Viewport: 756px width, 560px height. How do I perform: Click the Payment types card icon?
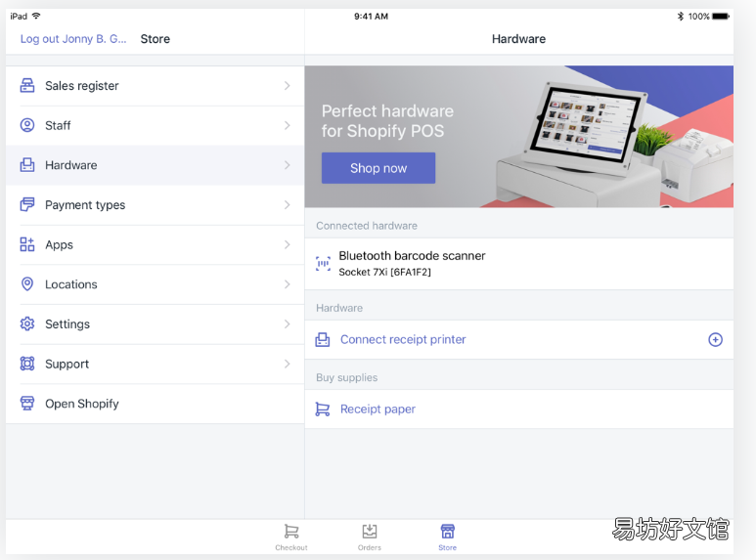pyautogui.click(x=27, y=205)
